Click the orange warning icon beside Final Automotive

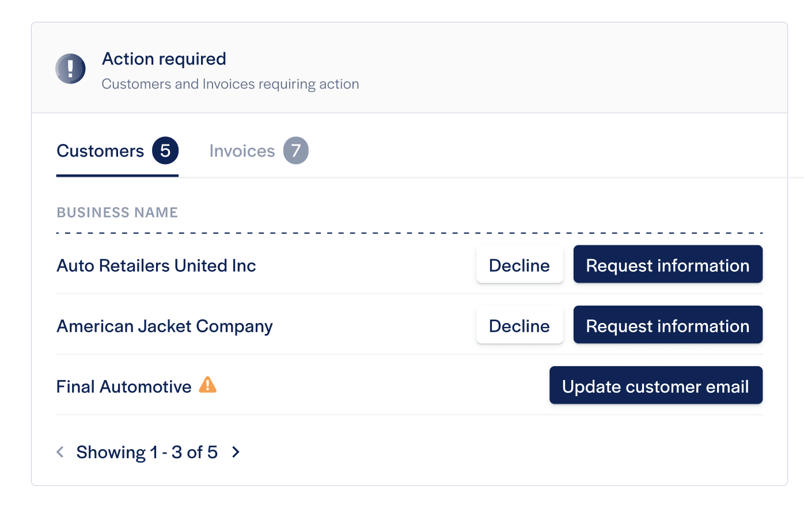point(207,385)
